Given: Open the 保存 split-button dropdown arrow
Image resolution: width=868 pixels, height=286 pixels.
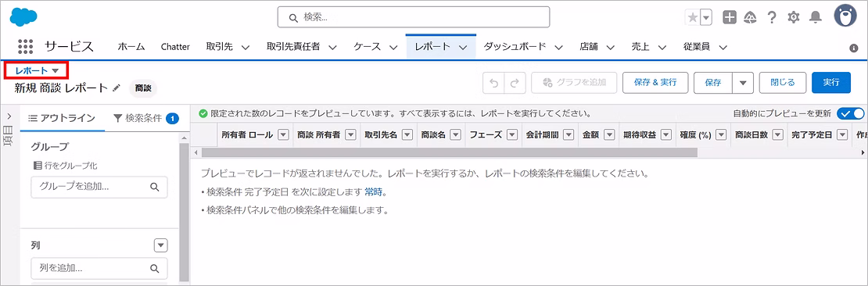Looking at the screenshot, I should pos(743,82).
